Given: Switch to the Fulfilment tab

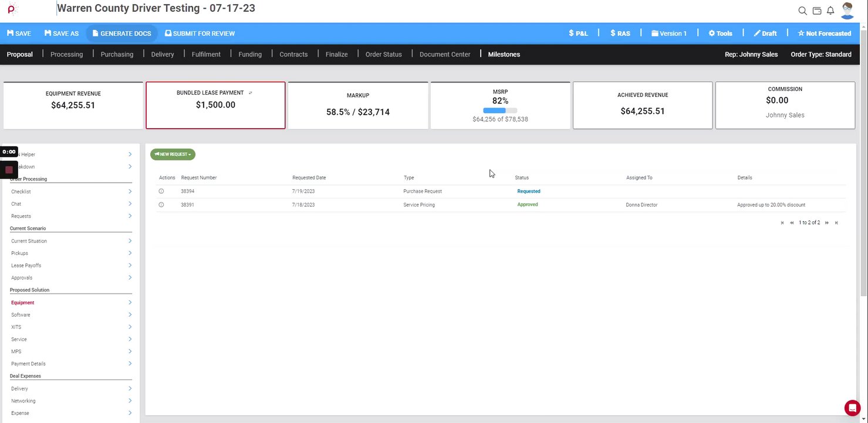Looking at the screenshot, I should (x=206, y=54).
